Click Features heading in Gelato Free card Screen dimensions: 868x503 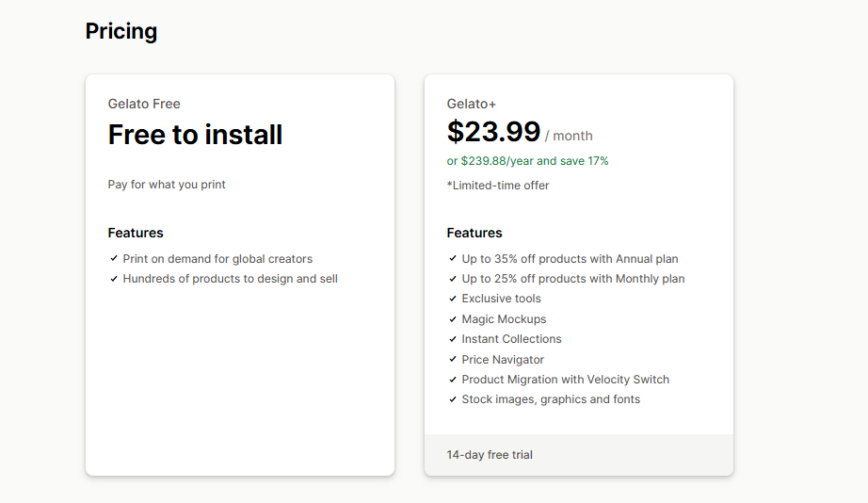[136, 233]
